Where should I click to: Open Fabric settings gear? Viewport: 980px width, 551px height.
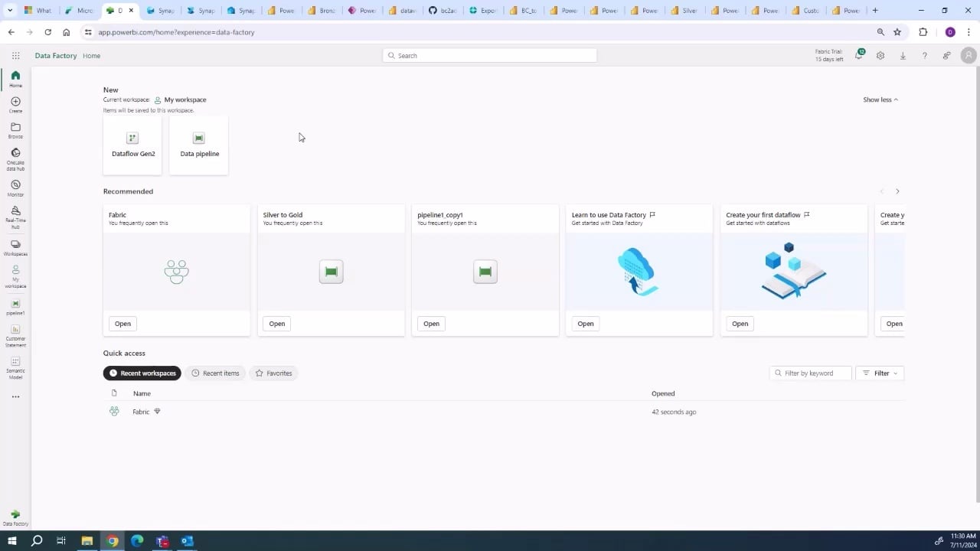[x=880, y=55]
